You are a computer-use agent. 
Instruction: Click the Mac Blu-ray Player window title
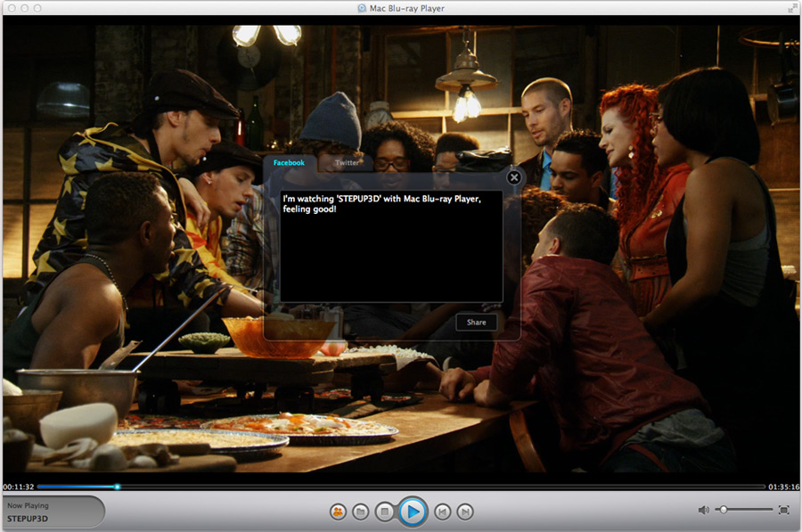tap(407, 8)
